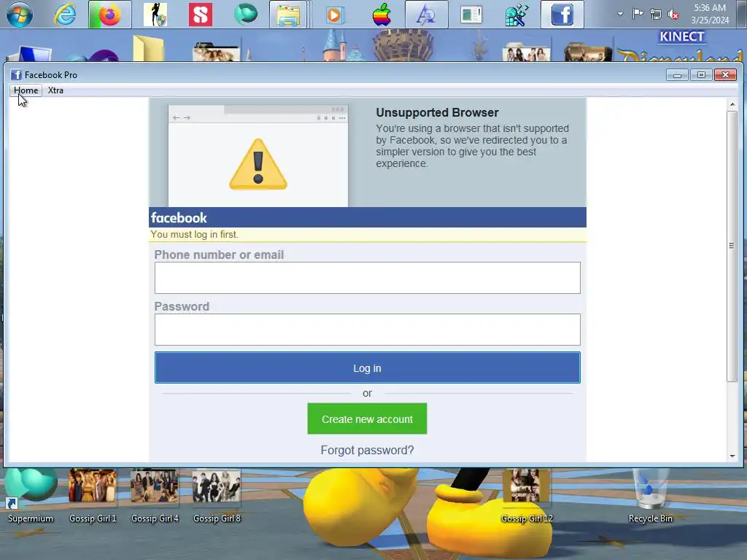Select Gossip Girl 4 desktop folder
The image size is (747, 560).
[x=155, y=496]
